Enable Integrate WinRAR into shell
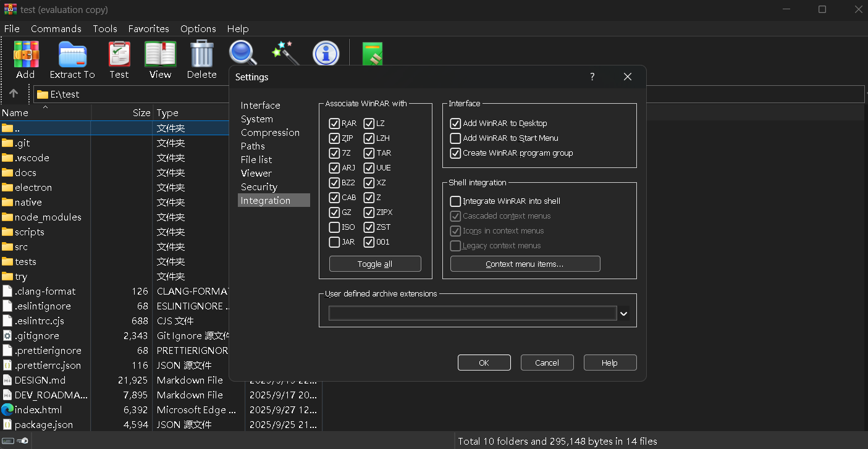The image size is (868, 449). click(x=455, y=201)
